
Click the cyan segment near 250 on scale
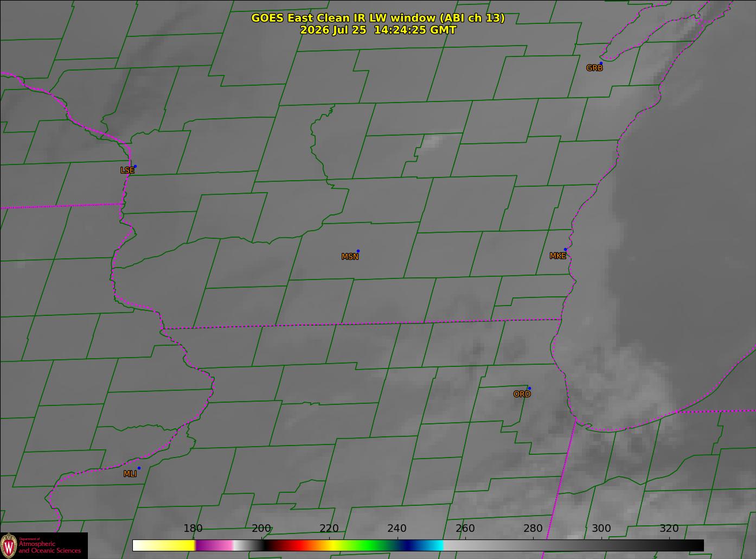[x=431, y=545]
